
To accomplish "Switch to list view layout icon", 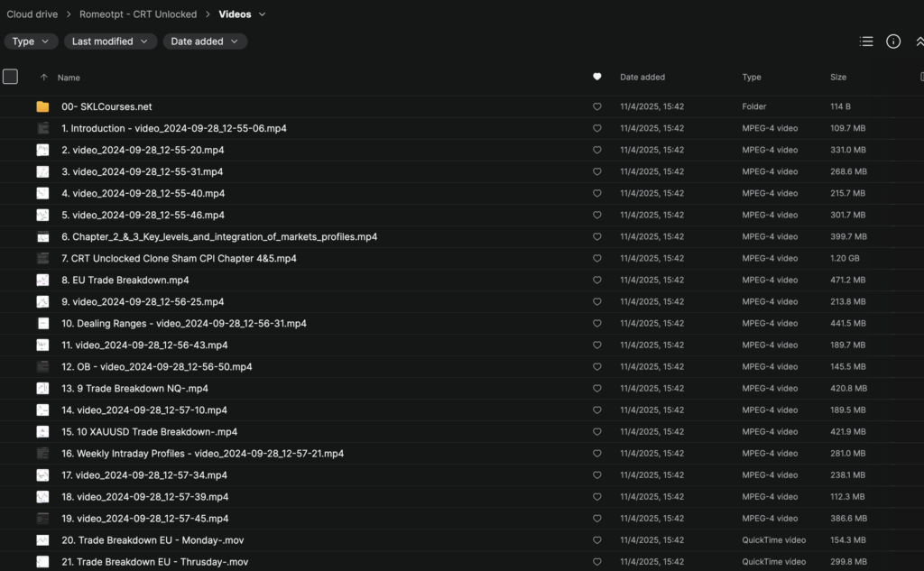I will click(866, 41).
